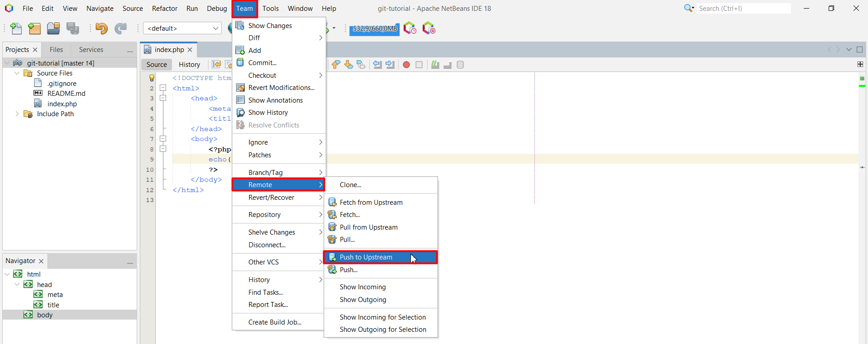The image size is (868, 344).
Task: Close the index.php editor tab
Action: [190, 50]
